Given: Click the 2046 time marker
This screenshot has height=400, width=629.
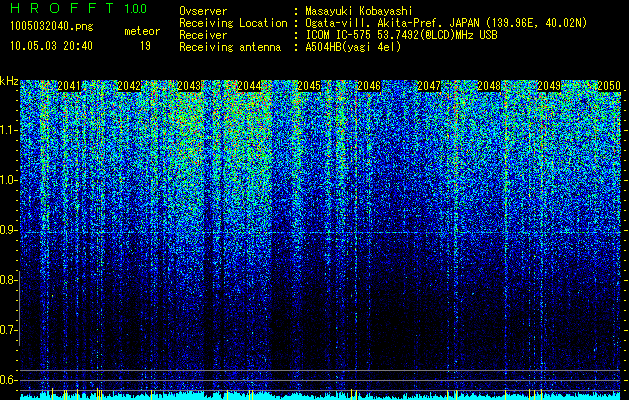Looking at the screenshot, I should tap(369, 86).
